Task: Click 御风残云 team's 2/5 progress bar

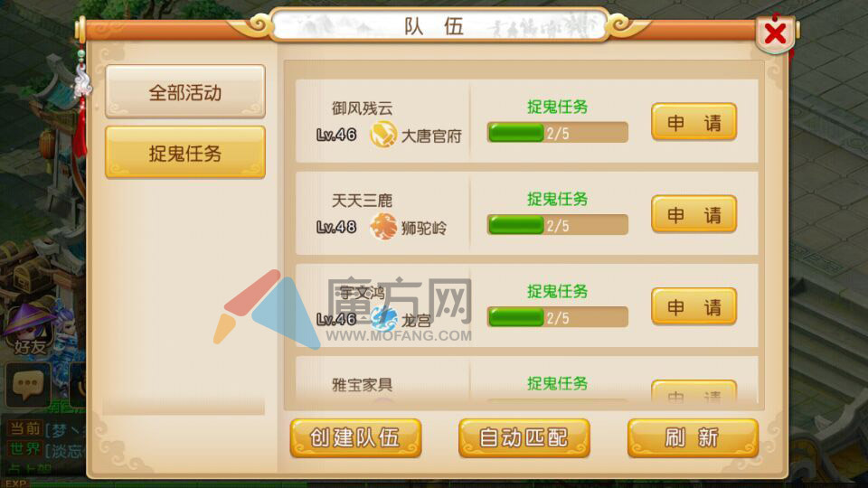Action: click(558, 133)
